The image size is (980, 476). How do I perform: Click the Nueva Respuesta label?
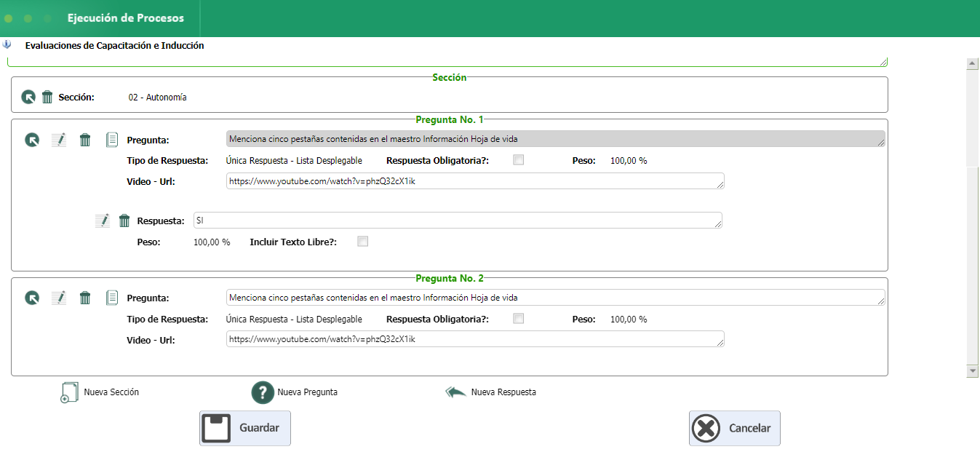[x=503, y=392]
